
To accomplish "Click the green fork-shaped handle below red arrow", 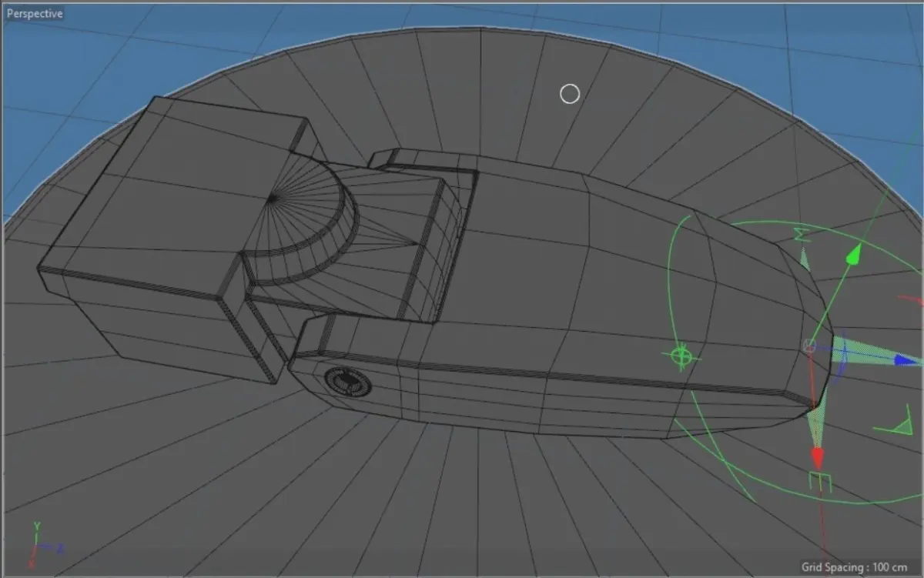I will (819, 483).
